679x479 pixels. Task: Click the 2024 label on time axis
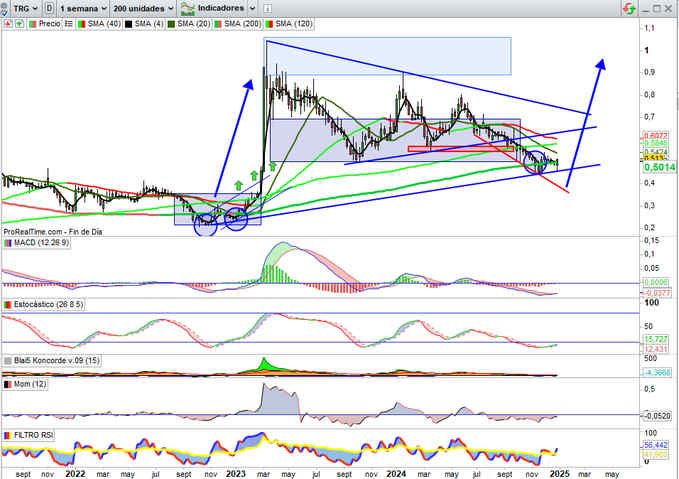[x=396, y=474]
